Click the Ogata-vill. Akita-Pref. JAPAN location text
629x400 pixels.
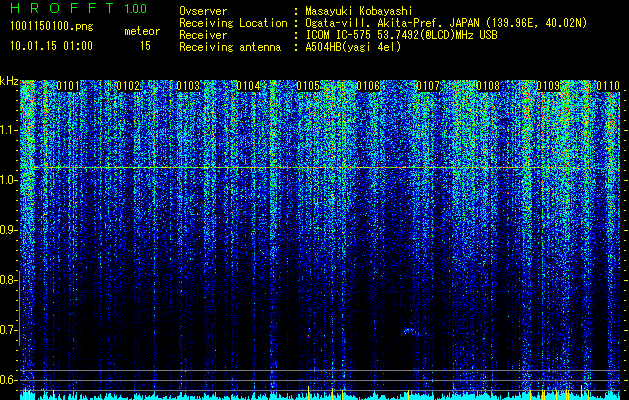pos(446,23)
